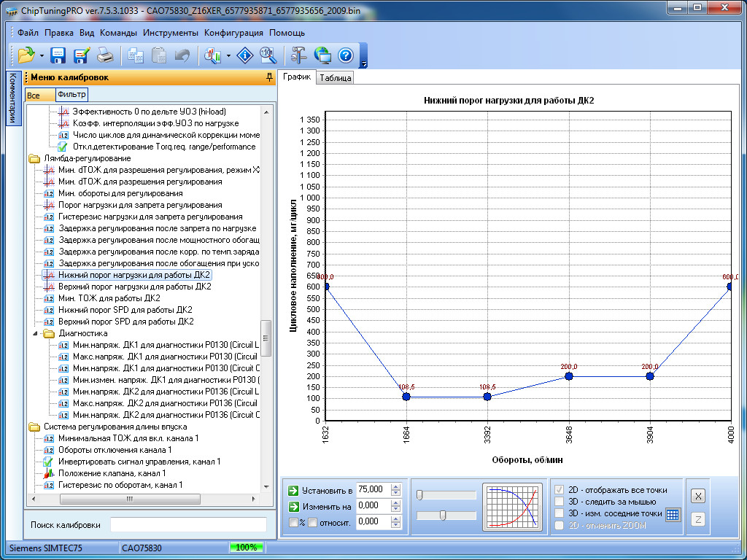Toggle the относит. checkbox
Screen dimensions: 747x560
(x=311, y=522)
